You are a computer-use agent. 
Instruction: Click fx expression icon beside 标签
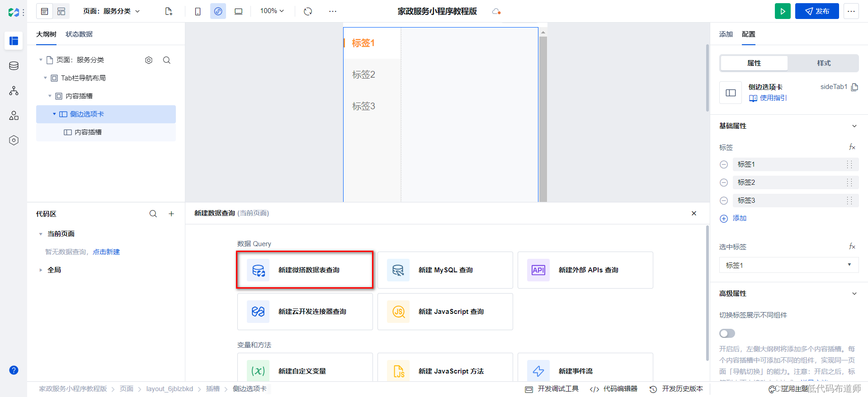[x=852, y=147]
